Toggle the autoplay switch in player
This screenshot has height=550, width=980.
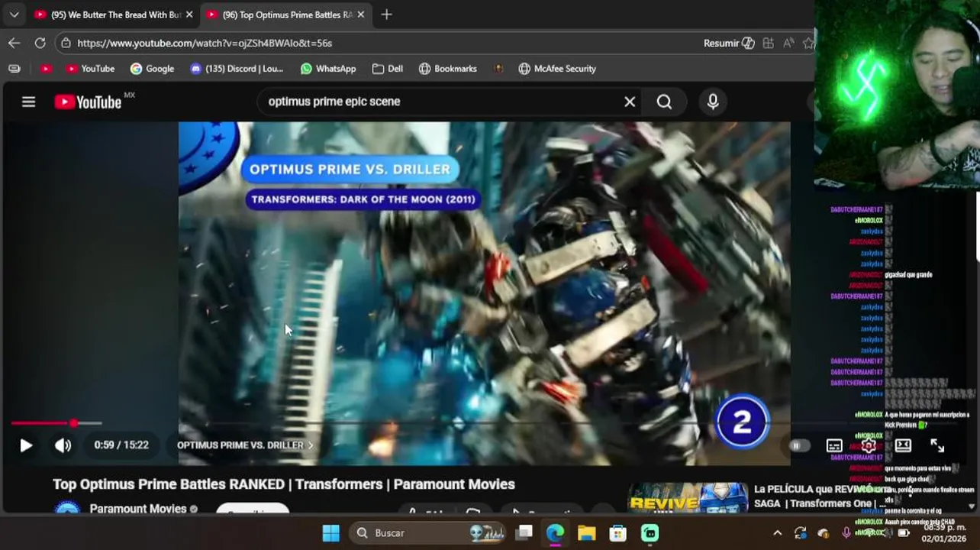pyautogui.click(x=798, y=445)
